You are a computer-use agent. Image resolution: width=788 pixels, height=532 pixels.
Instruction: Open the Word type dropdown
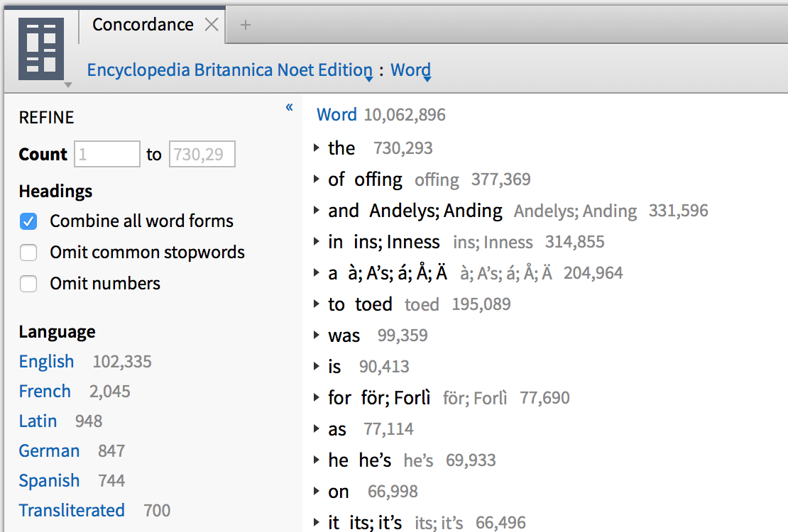(x=410, y=70)
